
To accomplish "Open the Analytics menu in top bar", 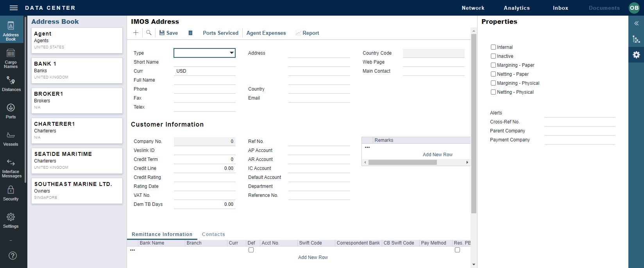I will [x=517, y=8].
